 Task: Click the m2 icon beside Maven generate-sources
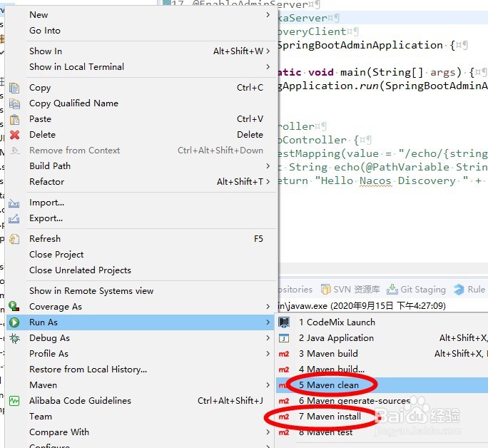tap(284, 401)
